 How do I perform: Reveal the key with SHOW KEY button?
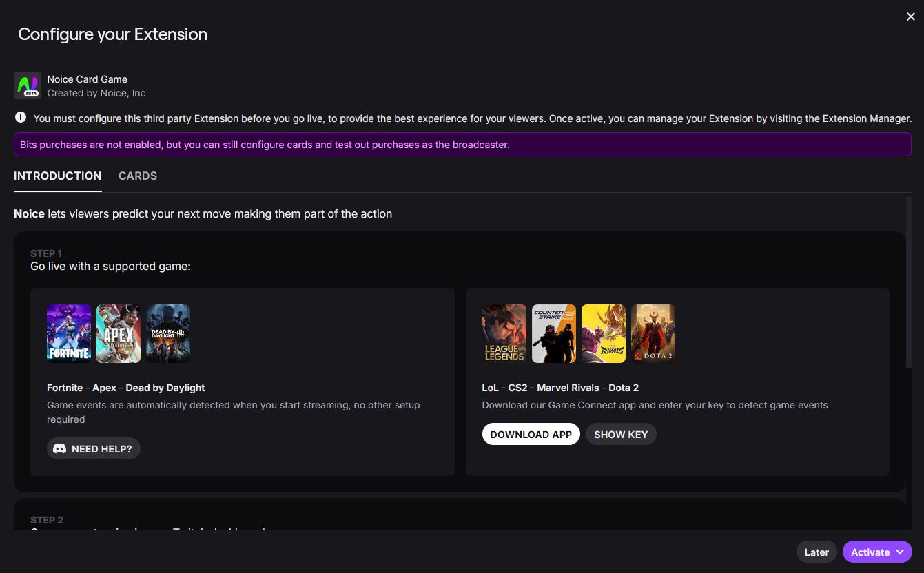(x=621, y=435)
